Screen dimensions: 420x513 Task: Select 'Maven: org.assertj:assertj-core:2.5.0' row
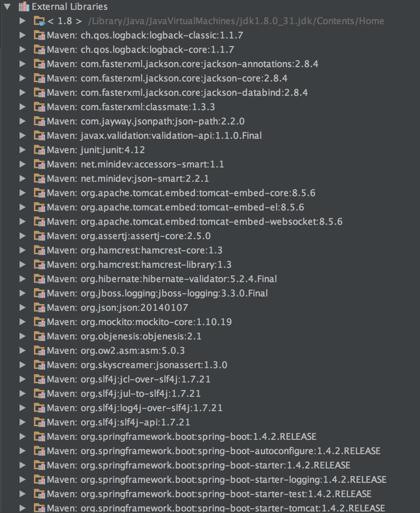[129, 236]
